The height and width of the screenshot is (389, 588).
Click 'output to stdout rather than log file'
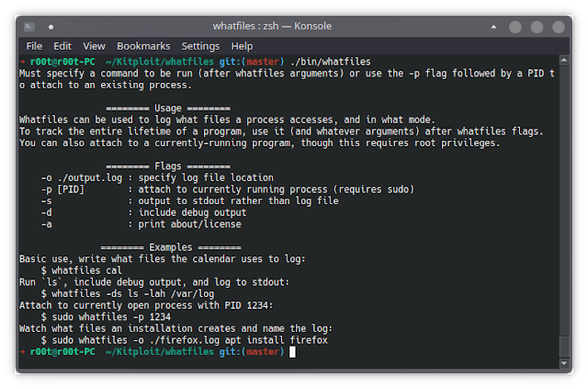coord(239,201)
